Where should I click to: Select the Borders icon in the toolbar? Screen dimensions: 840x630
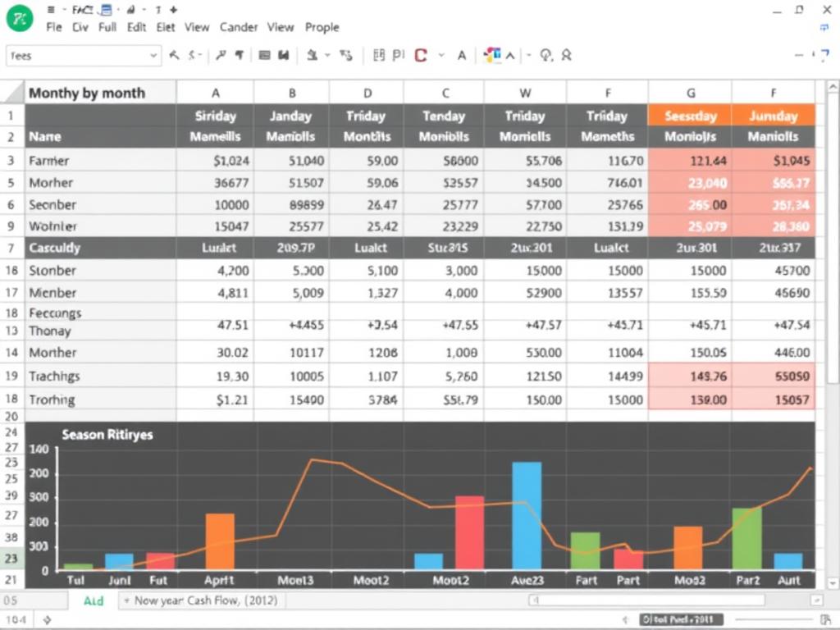click(x=264, y=55)
